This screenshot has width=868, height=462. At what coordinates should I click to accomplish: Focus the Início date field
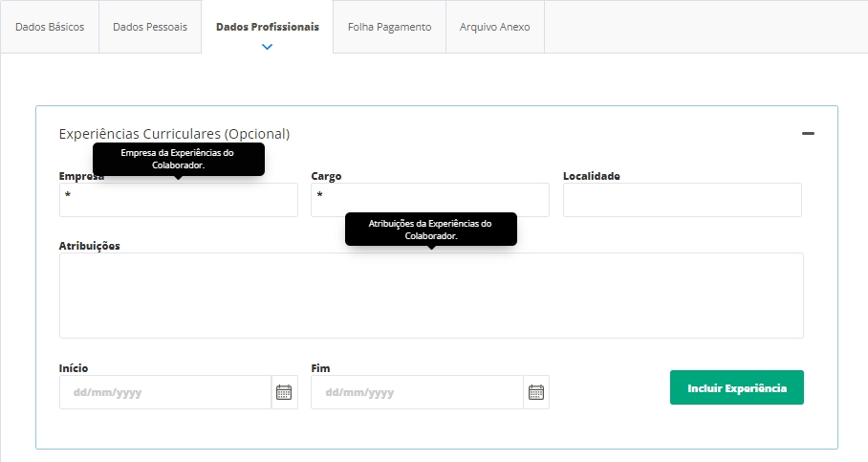pyautogui.click(x=165, y=392)
